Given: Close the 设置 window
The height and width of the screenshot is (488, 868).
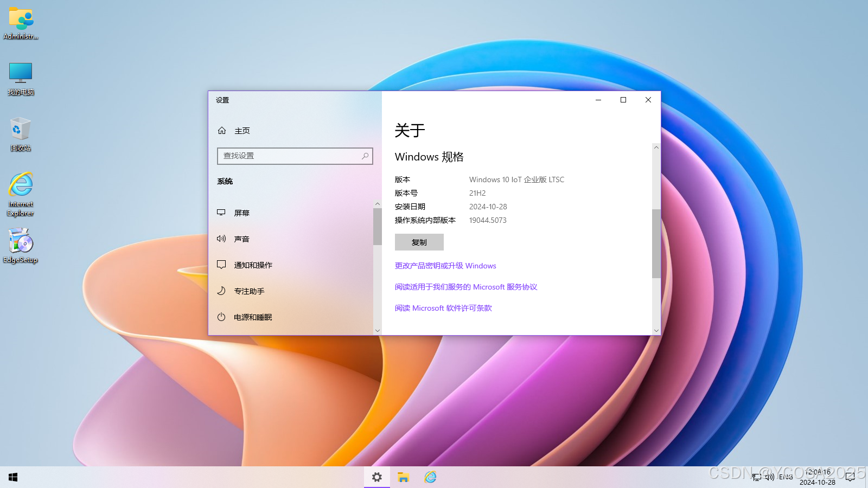Looking at the screenshot, I should pos(648,100).
